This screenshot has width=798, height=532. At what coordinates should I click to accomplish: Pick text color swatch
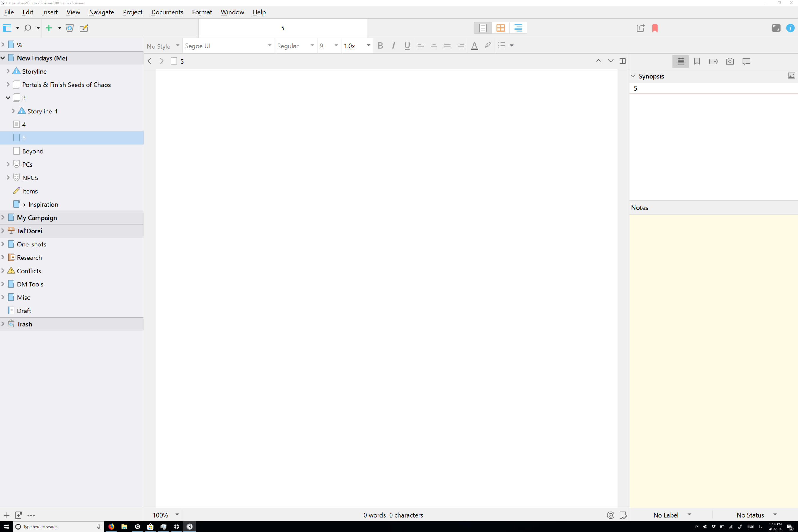(x=475, y=46)
